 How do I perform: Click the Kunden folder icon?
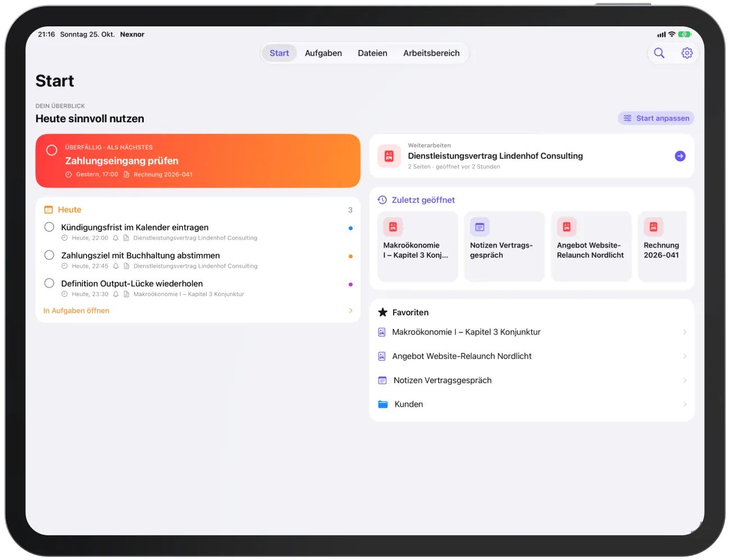[383, 404]
